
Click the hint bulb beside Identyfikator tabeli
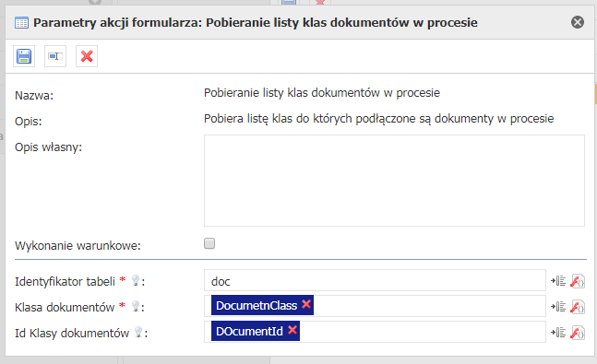pos(136,281)
